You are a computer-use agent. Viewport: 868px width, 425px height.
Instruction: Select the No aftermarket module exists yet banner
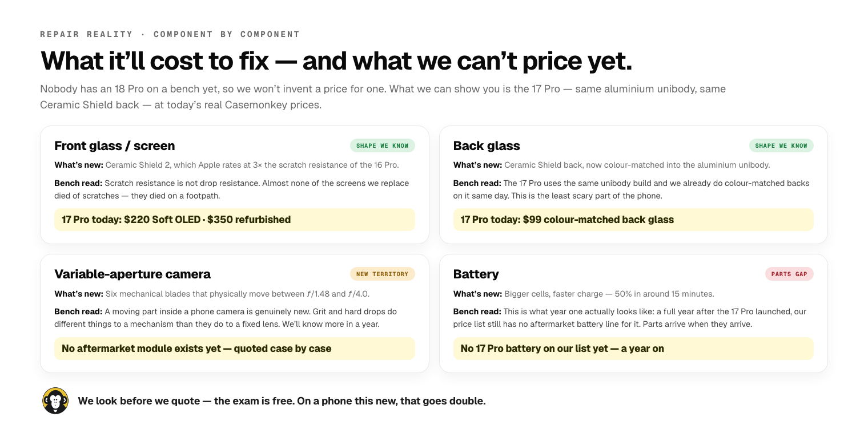pyautogui.click(x=235, y=349)
